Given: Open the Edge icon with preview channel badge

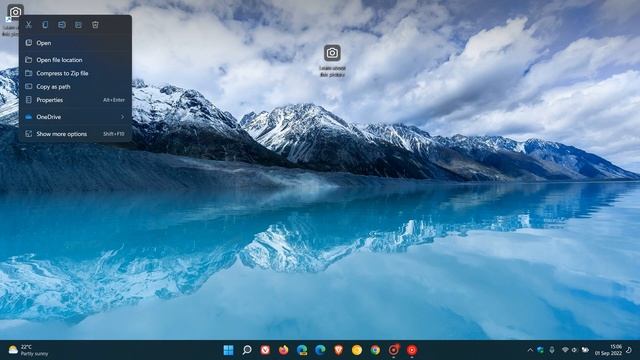Looking at the screenshot, I should coord(302,350).
